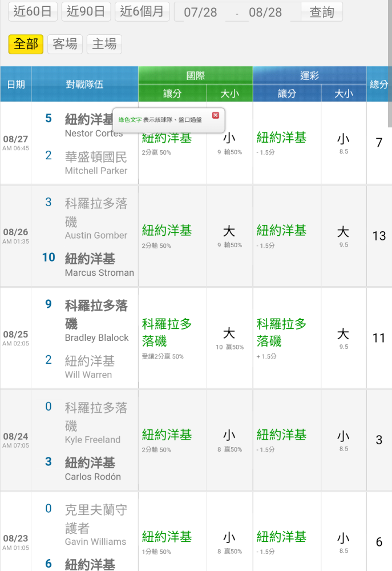Click the 讓分 header under 運彩

(x=287, y=93)
